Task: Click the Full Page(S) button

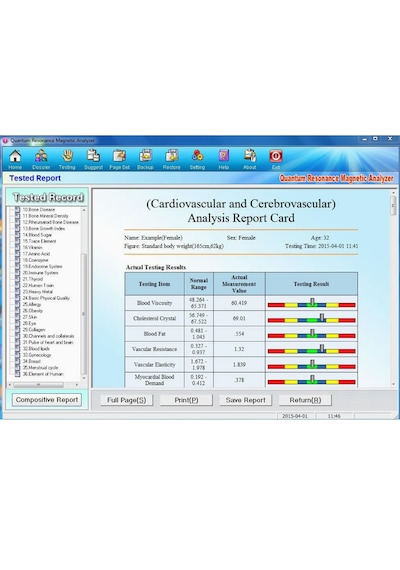Action: tap(126, 400)
